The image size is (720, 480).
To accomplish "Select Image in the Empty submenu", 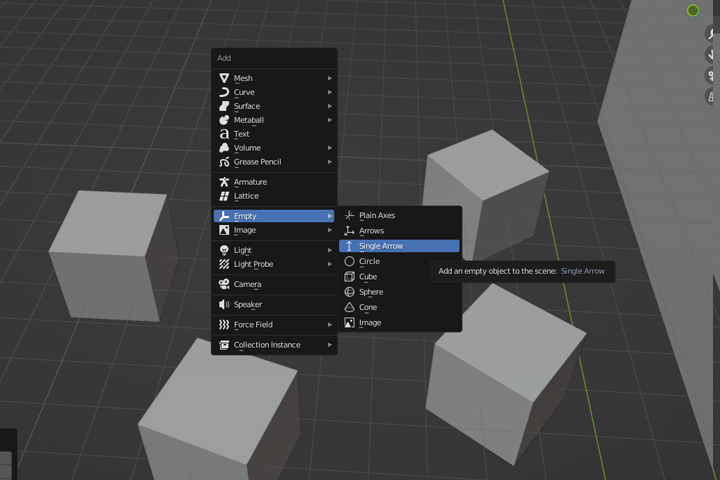I will pyautogui.click(x=399, y=323).
